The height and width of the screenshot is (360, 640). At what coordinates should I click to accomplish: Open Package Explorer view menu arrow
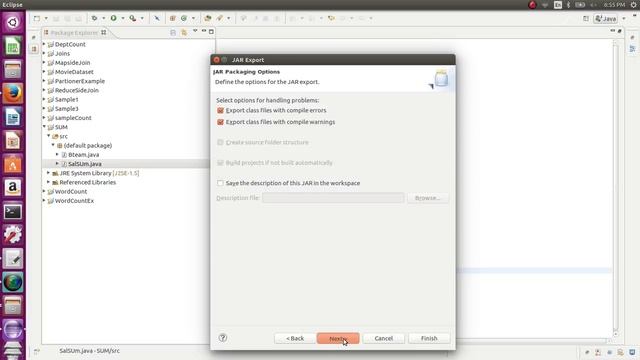click(x=195, y=31)
